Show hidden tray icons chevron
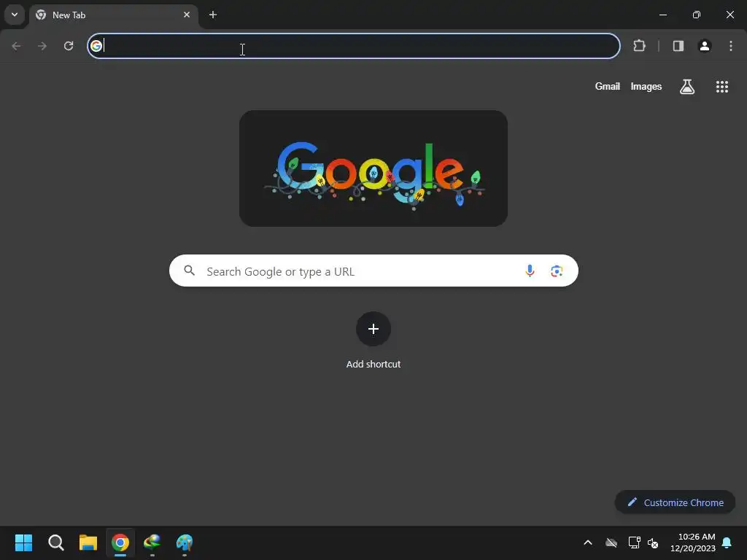This screenshot has height=560, width=747. point(588,542)
